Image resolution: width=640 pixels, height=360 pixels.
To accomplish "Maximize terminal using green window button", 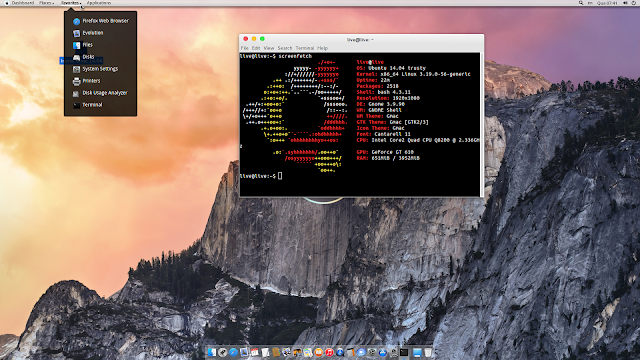I will point(262,39).
